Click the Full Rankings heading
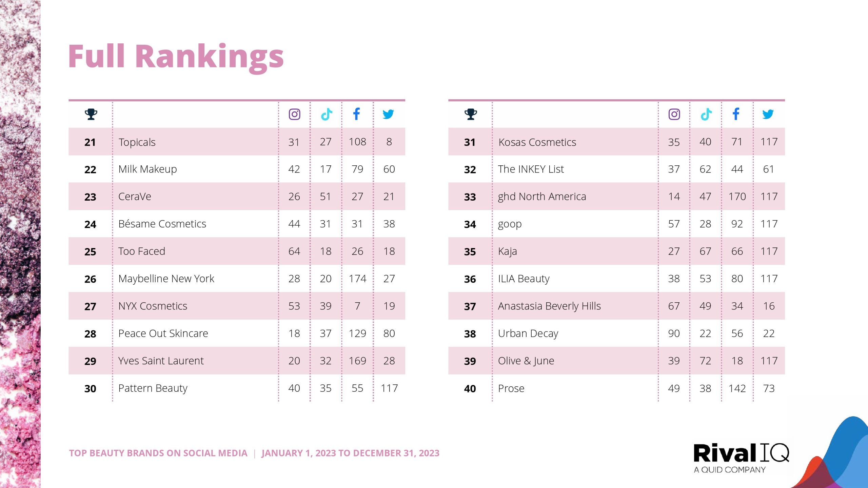Screen dimensions: 868x488 pyautogui.click(x=176, y=57)
